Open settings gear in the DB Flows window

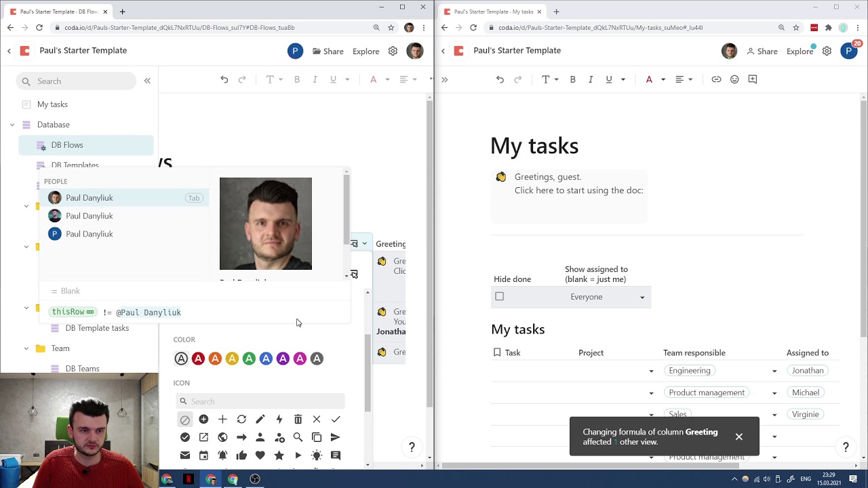pos(393,51)
